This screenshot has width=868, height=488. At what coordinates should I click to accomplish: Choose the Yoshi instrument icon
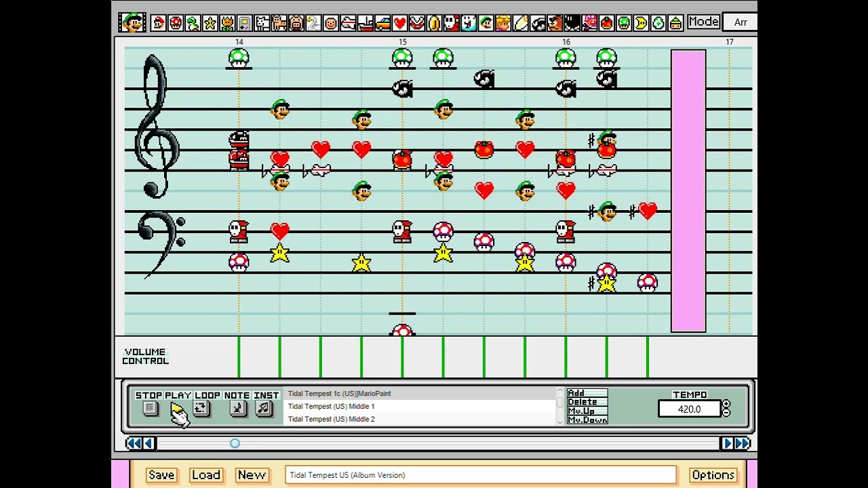coord(193,23)
